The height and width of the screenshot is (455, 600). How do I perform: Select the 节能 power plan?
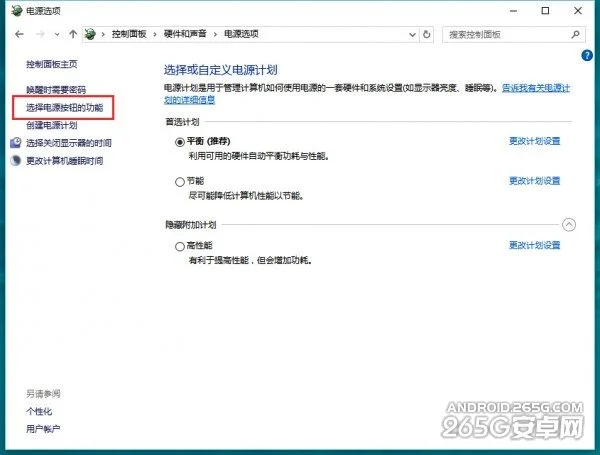pyautogui.click(x=180, y=182)
